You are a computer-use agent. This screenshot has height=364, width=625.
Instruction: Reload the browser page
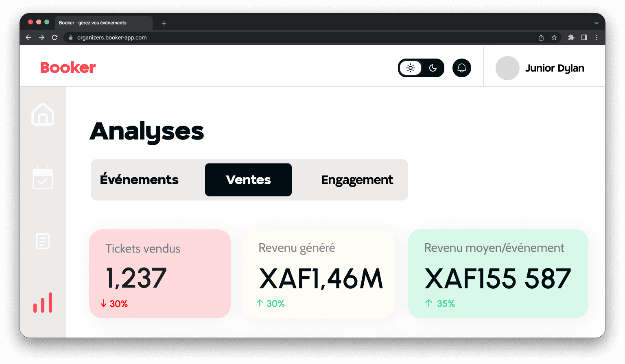click(x=55, y=37)
